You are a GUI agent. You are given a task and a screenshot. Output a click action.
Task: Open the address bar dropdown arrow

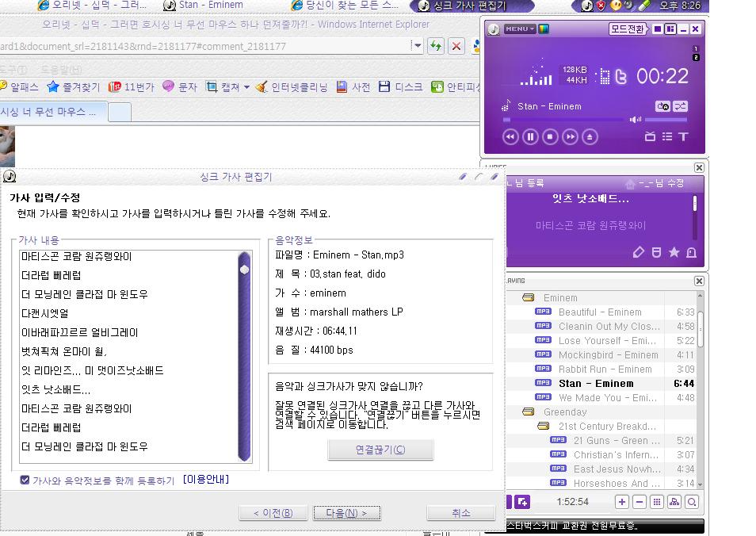(x=418, y=46)
